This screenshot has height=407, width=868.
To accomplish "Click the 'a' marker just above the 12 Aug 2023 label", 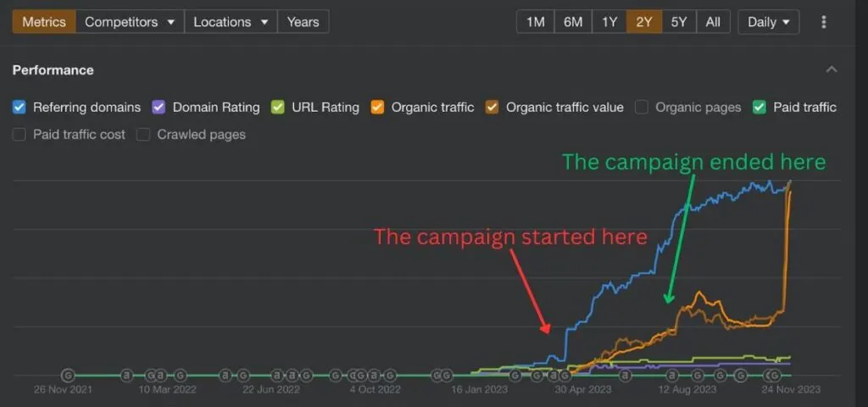I will point(672,376).
